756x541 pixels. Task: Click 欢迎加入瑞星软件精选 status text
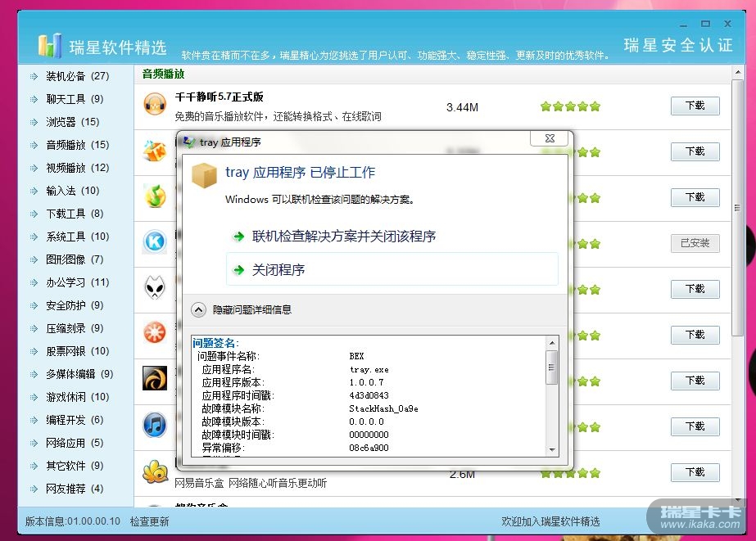click(550, 521)
